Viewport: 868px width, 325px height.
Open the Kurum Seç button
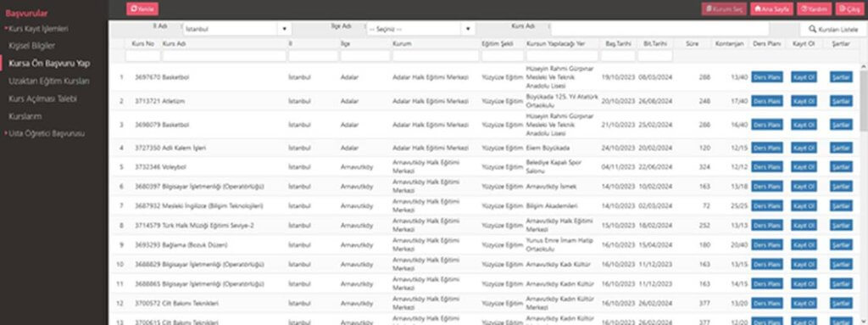[724, 8]
